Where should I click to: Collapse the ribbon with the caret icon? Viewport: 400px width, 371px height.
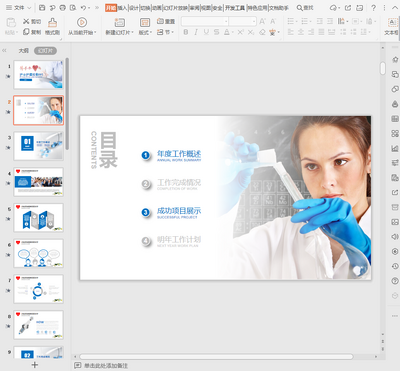[394, 8]
